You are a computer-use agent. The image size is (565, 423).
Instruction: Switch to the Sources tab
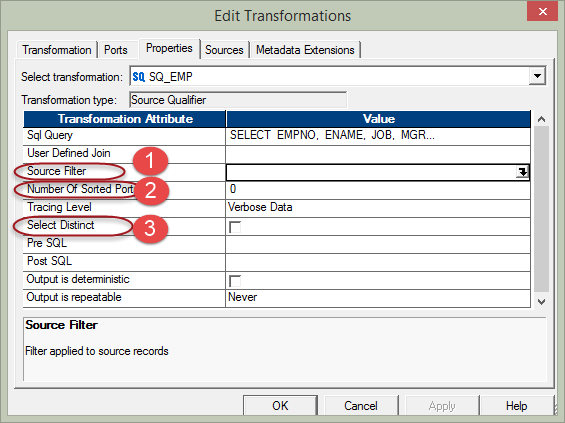(x=224, y=50)
